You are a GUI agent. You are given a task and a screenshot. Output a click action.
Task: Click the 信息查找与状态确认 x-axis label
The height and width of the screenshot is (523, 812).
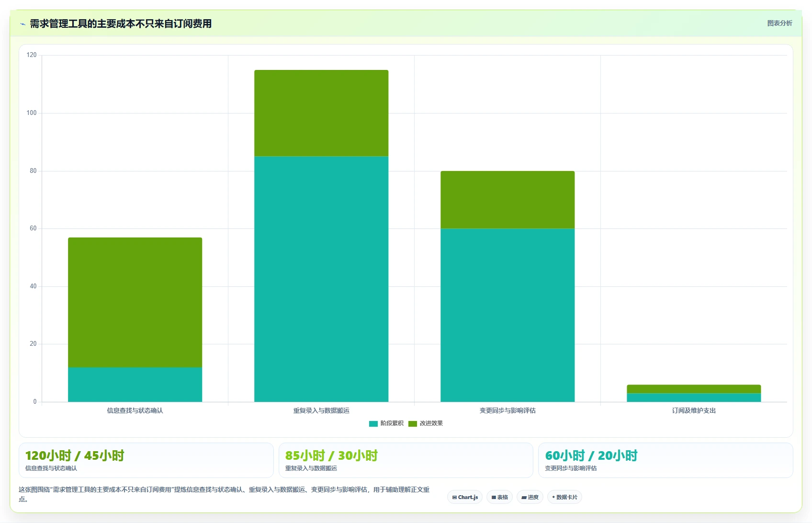[135, 410]
